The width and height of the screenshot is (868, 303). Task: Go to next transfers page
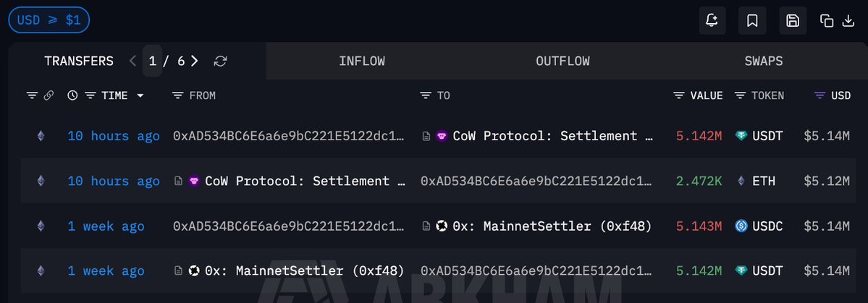195,61
